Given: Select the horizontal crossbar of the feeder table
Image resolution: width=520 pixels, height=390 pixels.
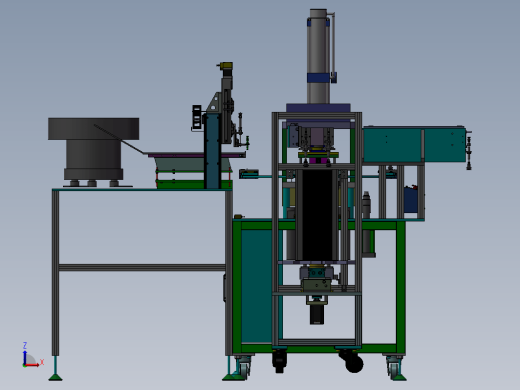Looking at the screenshot, I should tap(142, 267).
